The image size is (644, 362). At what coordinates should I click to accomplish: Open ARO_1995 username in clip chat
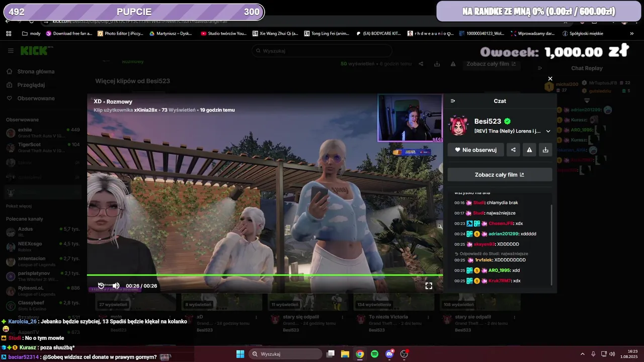click(x=499, y=270)
